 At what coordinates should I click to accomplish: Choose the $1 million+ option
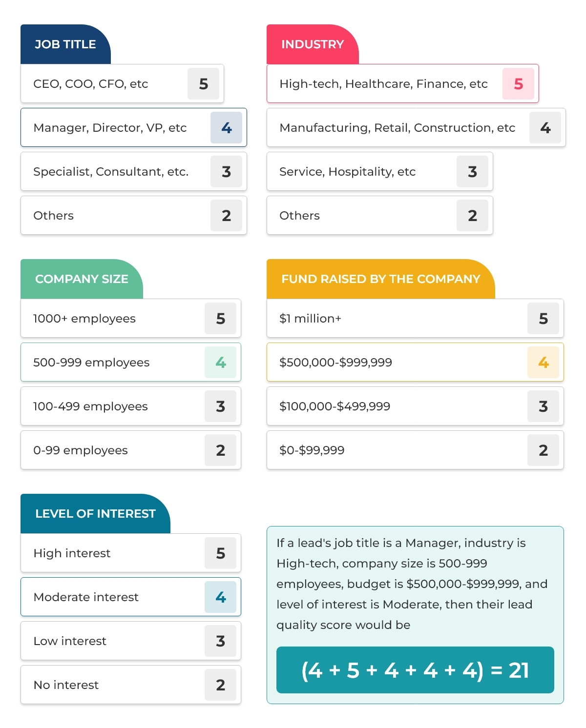point(415,318)
